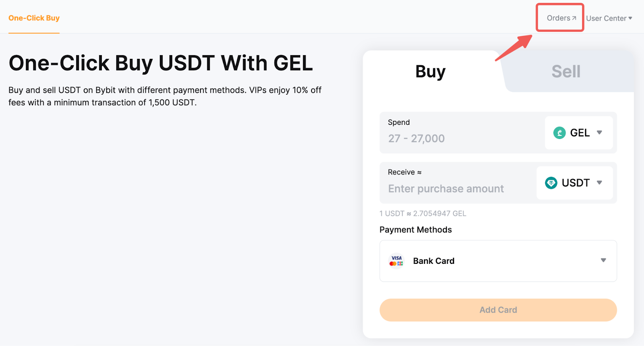This screenshot has height=346, width=644.
Task: Click the USDT Tether coin icon
Action: click(x=551, y=183)
